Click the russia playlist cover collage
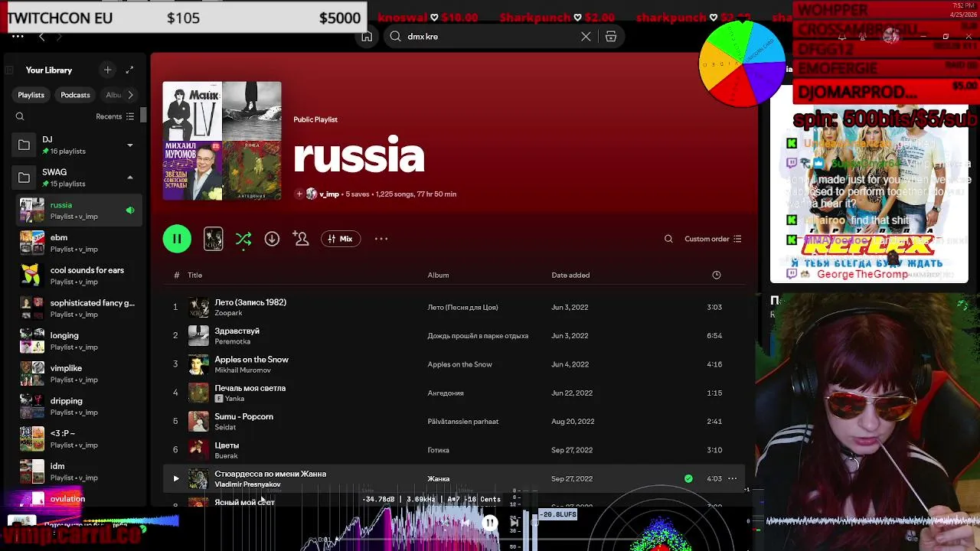 click(222, 141)
